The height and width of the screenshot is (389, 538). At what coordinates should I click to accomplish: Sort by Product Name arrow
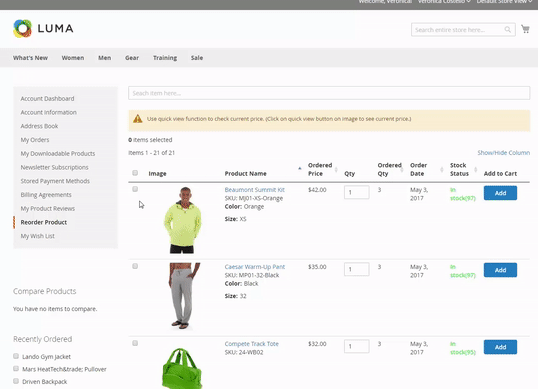(300, 168)
